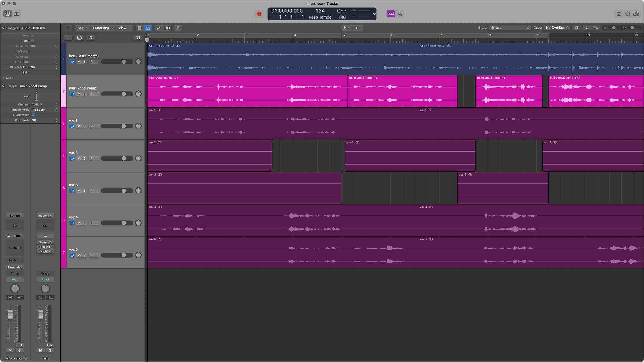Check the region Mute checkbox
The height and width of the screenshot is (362, 644).
click(x=33, y=35)
